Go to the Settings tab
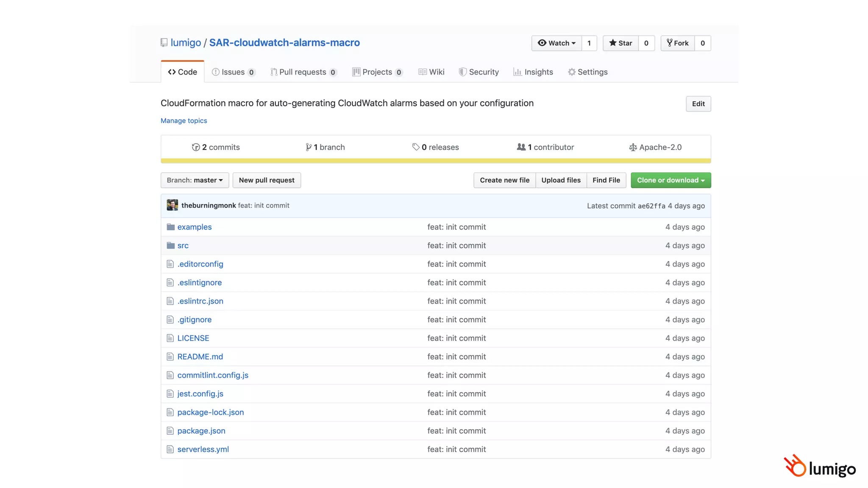This screenshot has height=488, width=868. pos(587,72)
